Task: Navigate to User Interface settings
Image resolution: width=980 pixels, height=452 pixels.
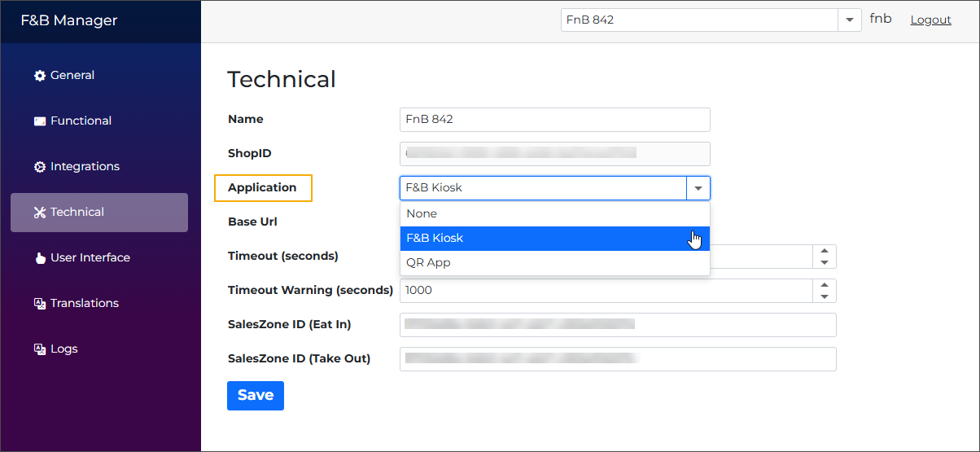Action: coord(99,257)
